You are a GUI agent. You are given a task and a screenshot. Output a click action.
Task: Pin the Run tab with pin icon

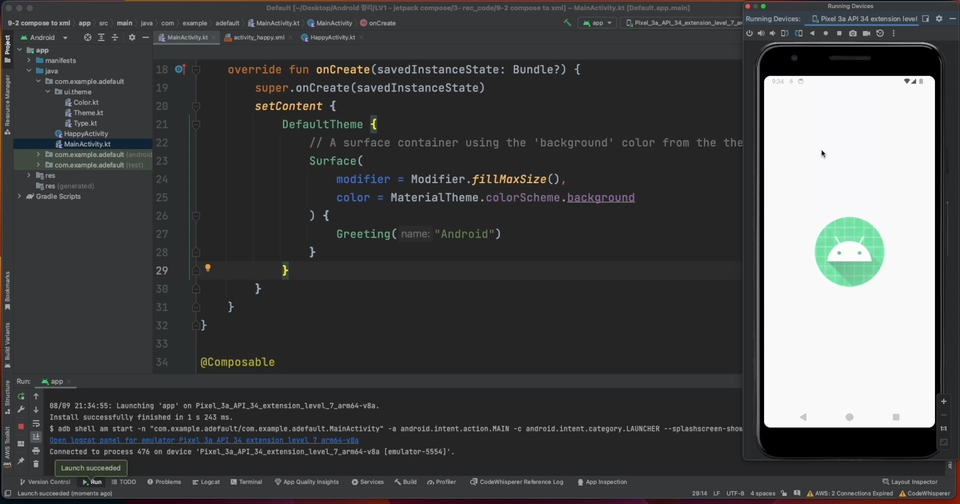coord(21,461)
